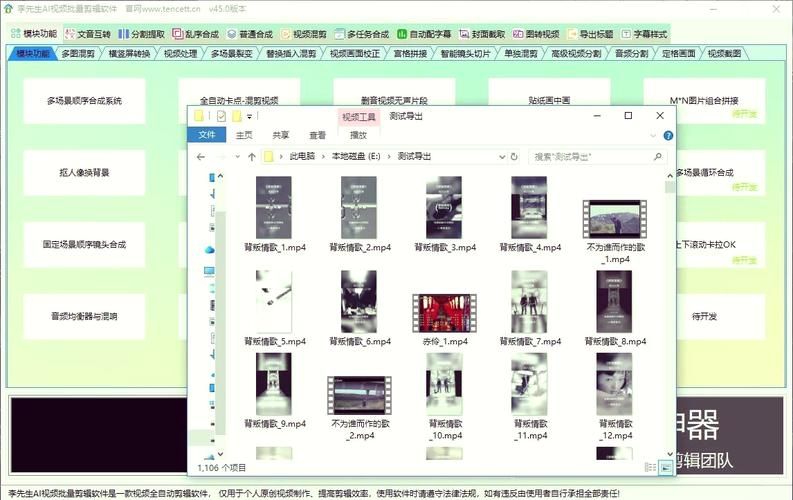Open the 字幕样式 toolbar tool
Screen dimensions: 793x500
tap(644, 34)
